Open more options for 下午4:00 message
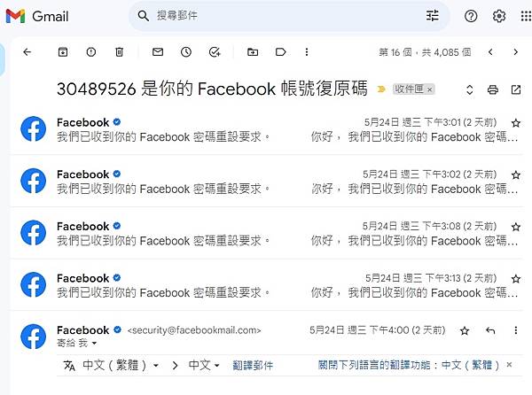 tap(516, 330)
